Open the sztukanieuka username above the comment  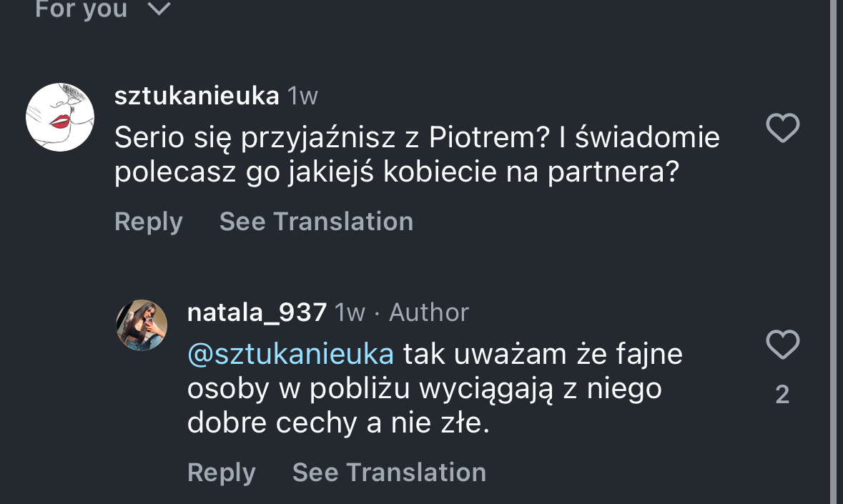tap(197, 96)
